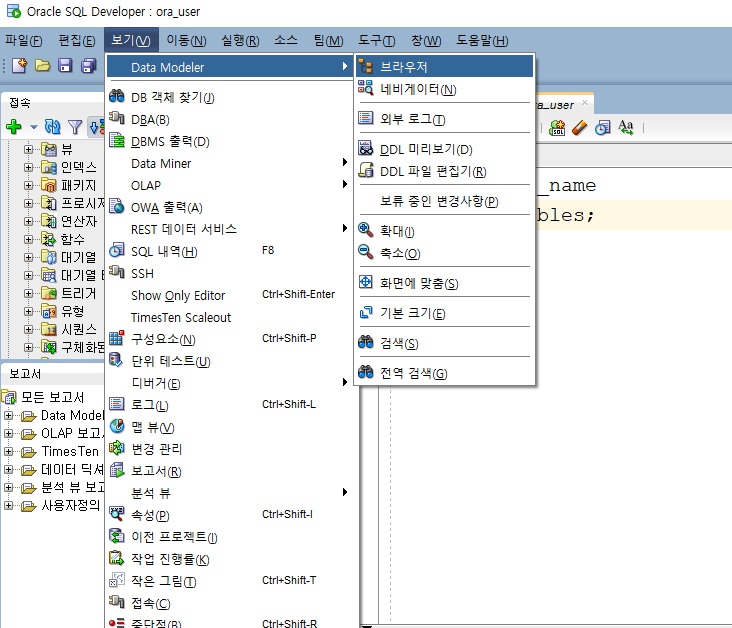Open 구성요소(N) menu item
732x628 pixels.
229,339
